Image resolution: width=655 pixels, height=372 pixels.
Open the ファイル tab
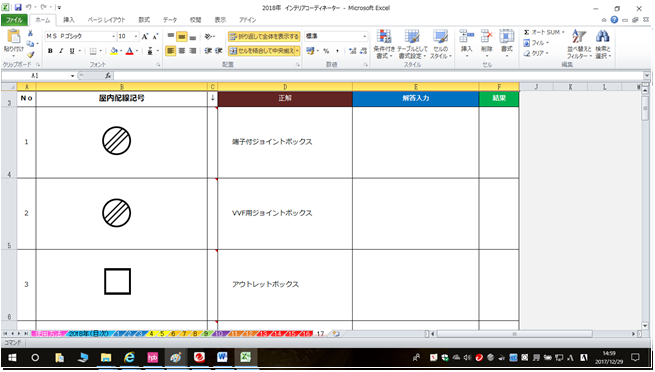[x=14, y=20]
